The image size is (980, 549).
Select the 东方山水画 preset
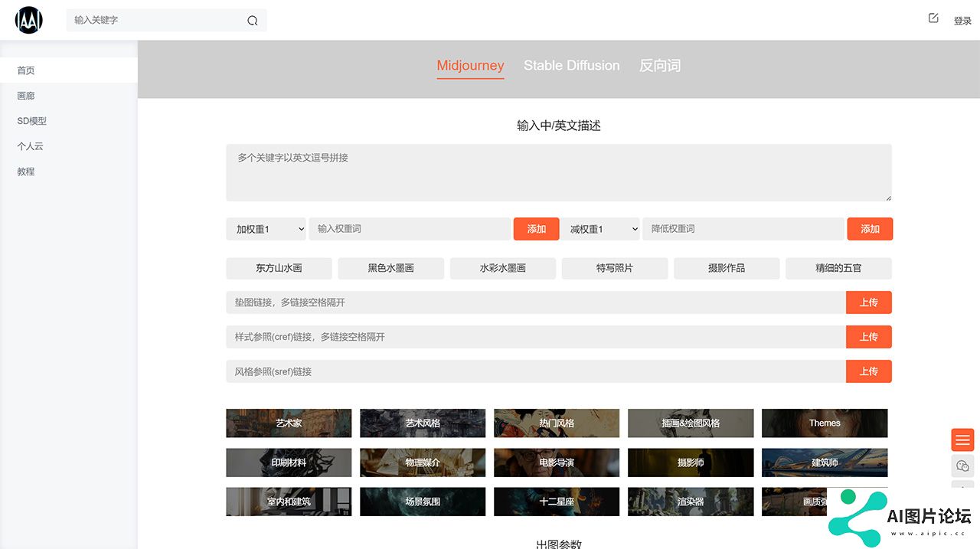[x=279, y=268]
